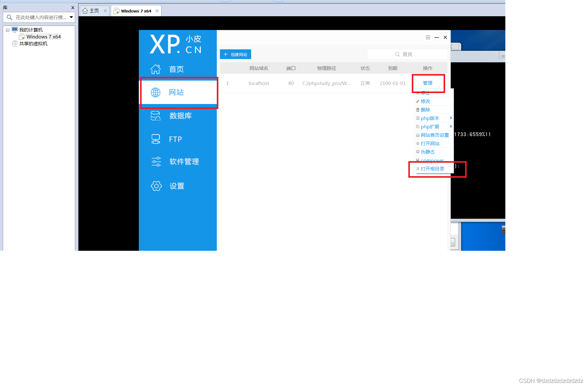
Task: Collapse the 我的计算机 tree node
Action: point(7,30)
